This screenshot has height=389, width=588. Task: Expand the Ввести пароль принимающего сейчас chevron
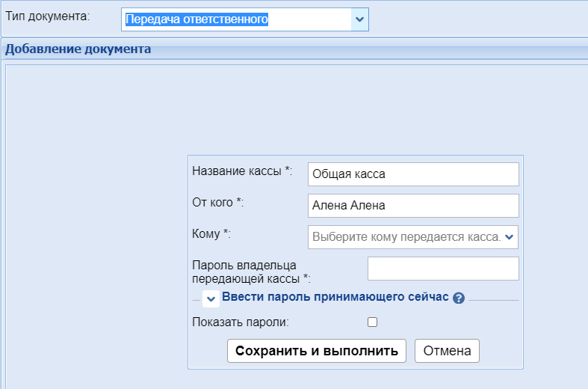(x=211, y=299)
